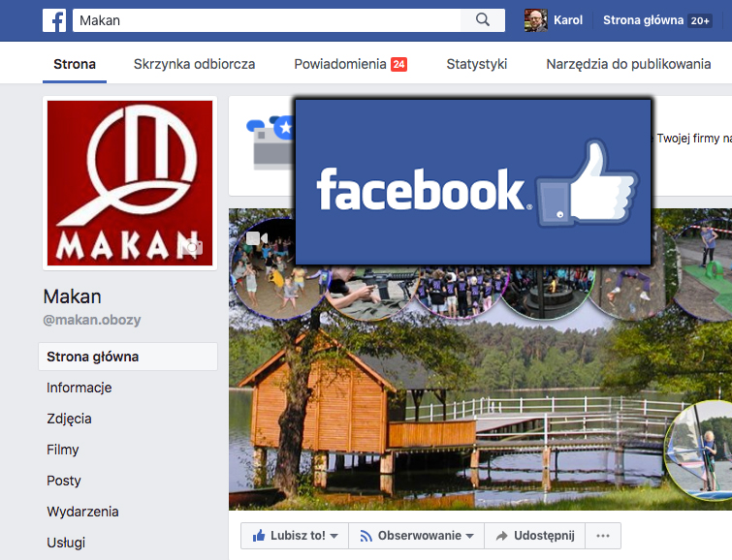Select the Strona tab
Image resolution: width=732 pixels, height=560 pixels.
pyautogui.click(x=75, y=64)
